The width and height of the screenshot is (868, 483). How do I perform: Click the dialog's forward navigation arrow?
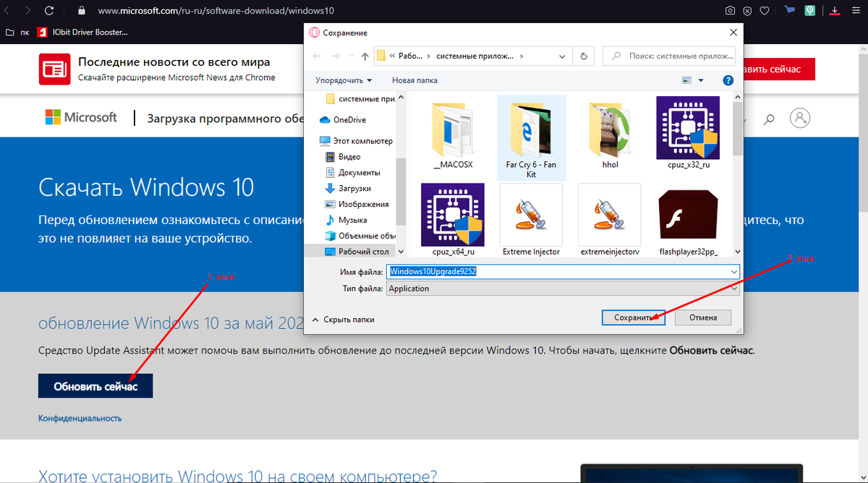click(336, 56)
